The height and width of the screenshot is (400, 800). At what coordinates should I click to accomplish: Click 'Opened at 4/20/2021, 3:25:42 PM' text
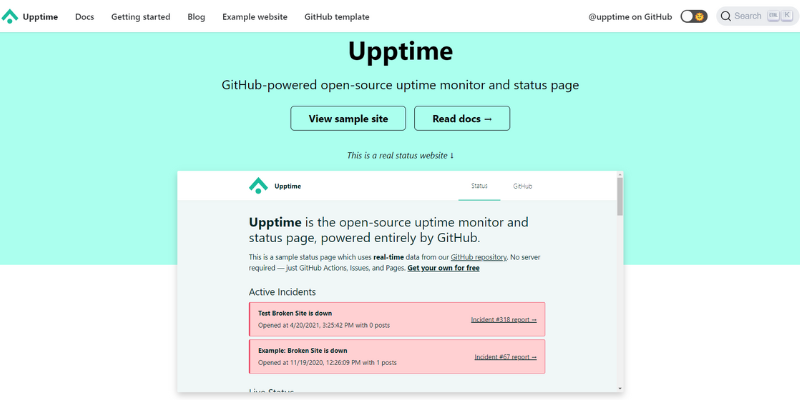pos(304,325)
